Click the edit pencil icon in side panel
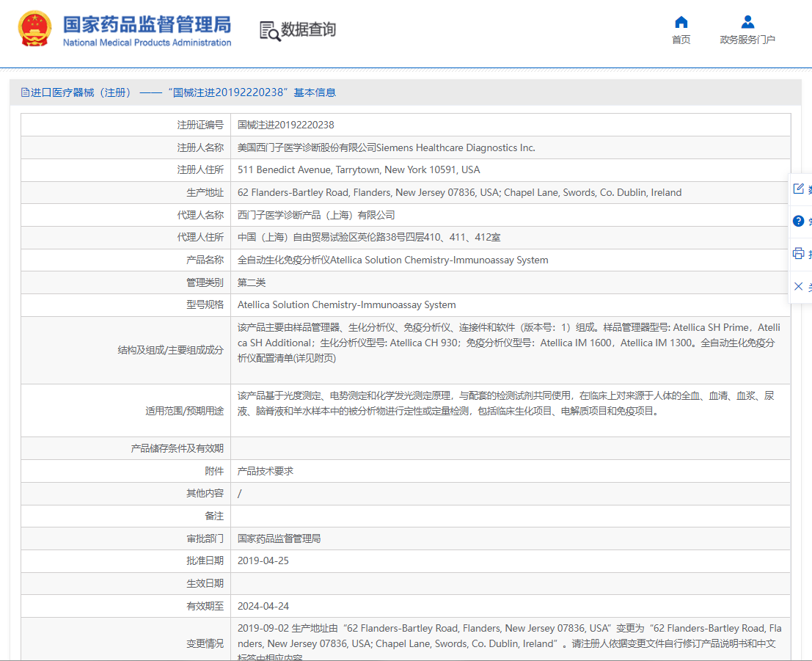The width and height of the screenshot is (812, 661). tap(799, 189)
